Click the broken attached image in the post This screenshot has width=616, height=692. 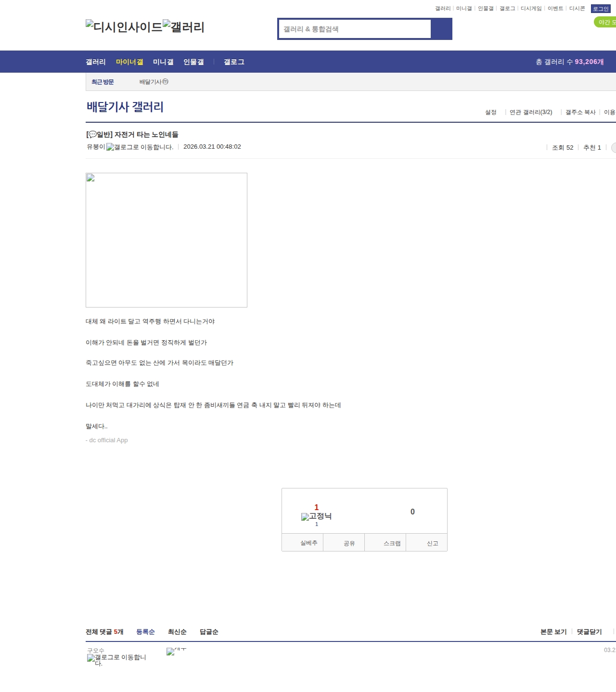pyautogui.click(x=167, y=240)
